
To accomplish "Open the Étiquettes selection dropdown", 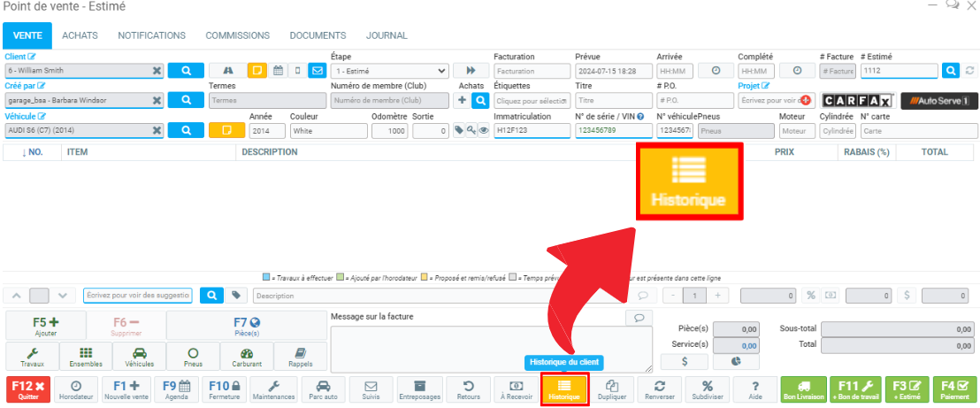I will pyautogui.click(x=532, y=101).
